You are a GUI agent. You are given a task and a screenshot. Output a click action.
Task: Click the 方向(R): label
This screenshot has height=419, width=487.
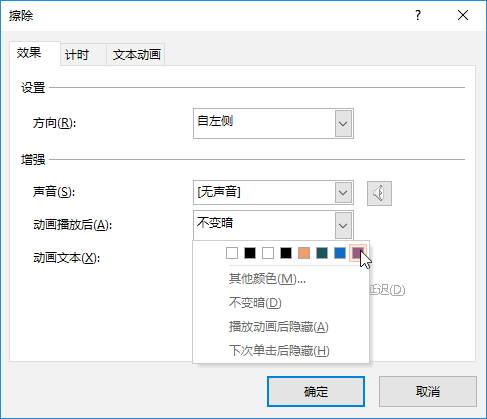54,123
